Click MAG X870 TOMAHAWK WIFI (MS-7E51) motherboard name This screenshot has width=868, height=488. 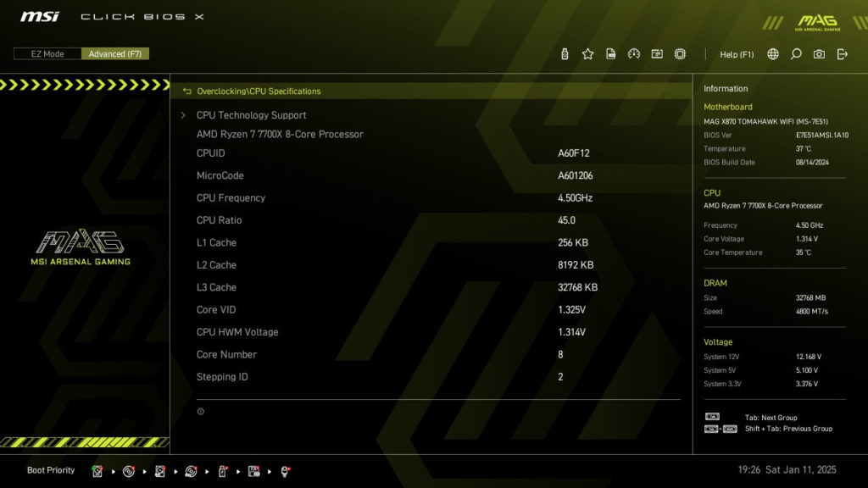tap(765, 121)
